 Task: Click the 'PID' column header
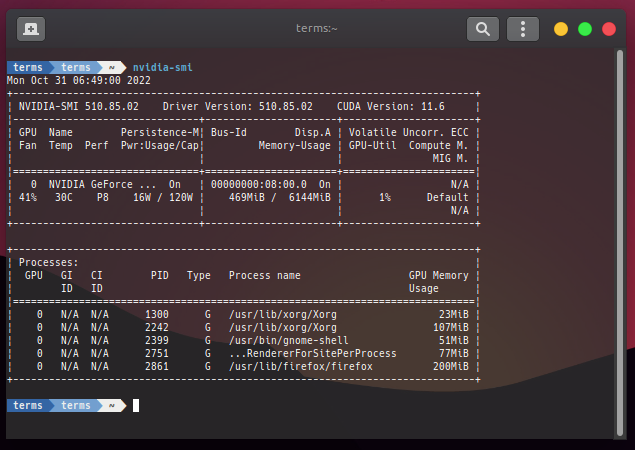pyautogui.click(x=160, y=275)
